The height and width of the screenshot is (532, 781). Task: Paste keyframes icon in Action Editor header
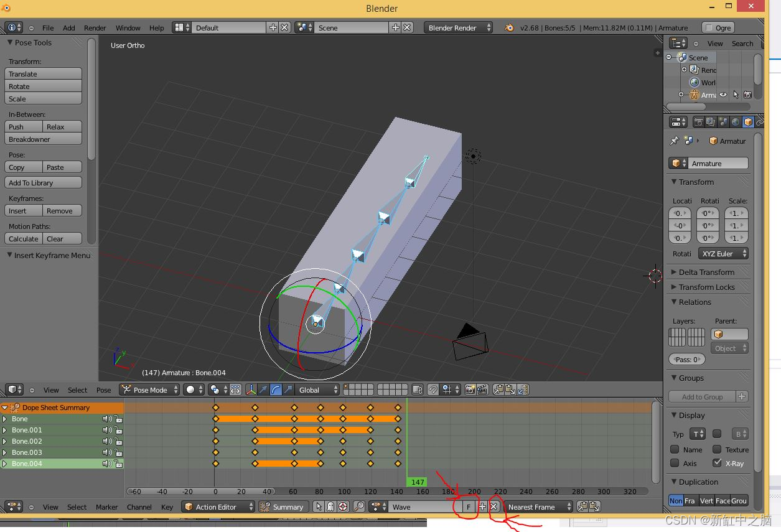point(594,506)
